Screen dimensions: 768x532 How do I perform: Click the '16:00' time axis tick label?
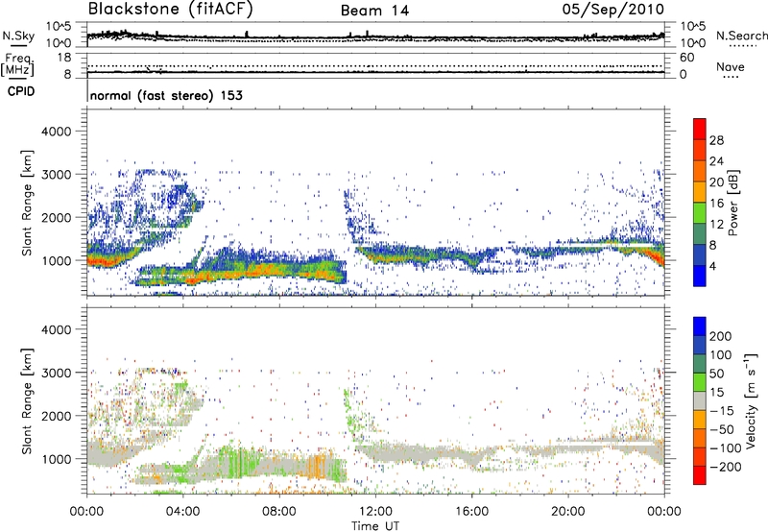472,512
